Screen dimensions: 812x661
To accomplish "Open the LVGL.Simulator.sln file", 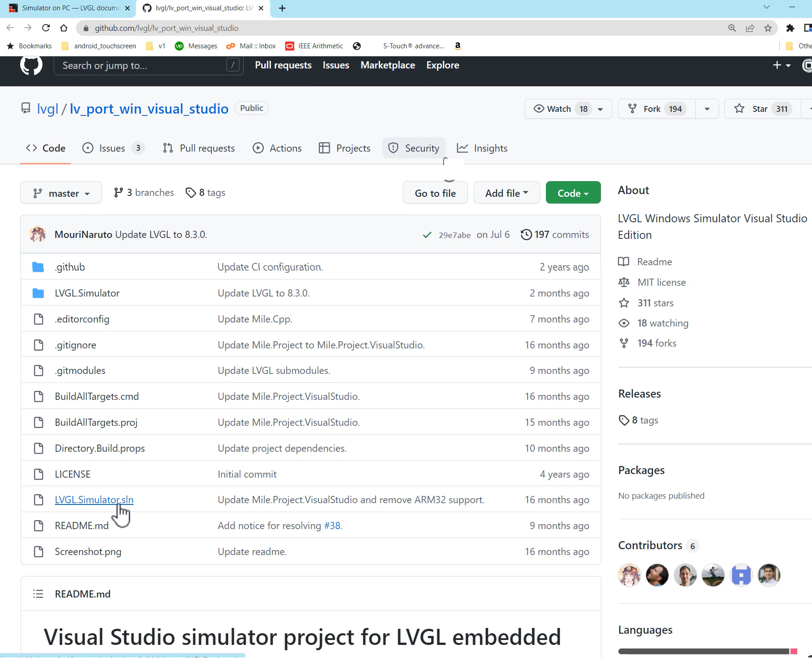I will click(94, 500).
